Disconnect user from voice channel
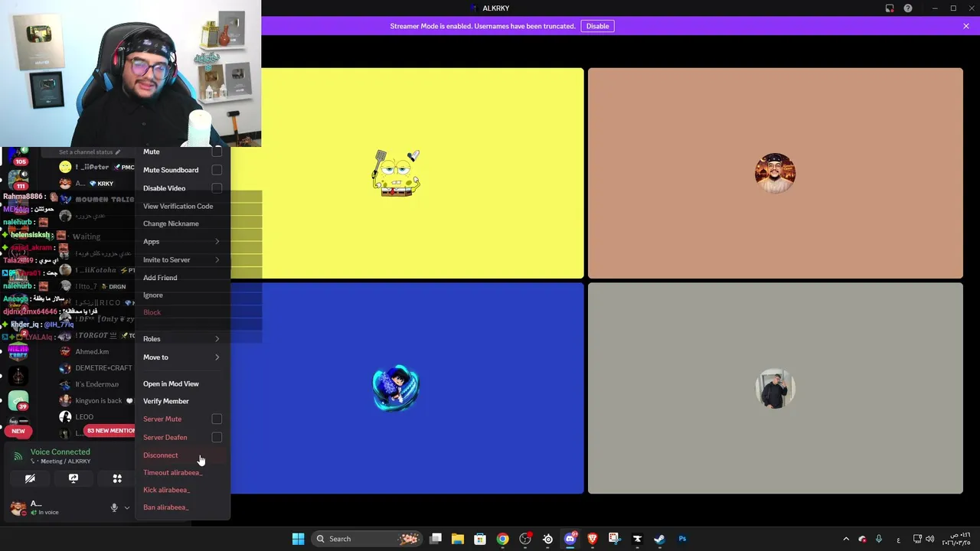 point(182,455)
